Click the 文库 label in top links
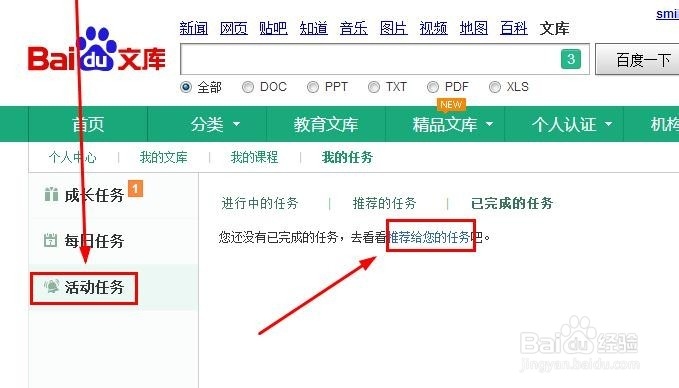Screen dimensions: 679x388 [554, 29]
